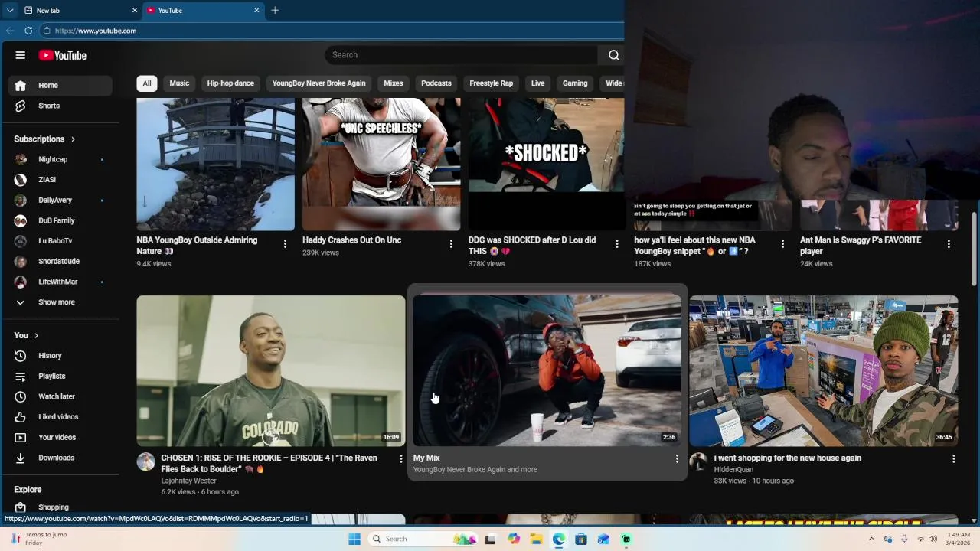
Task: Select the Live filter chip
Action: [x=538, y=83]
